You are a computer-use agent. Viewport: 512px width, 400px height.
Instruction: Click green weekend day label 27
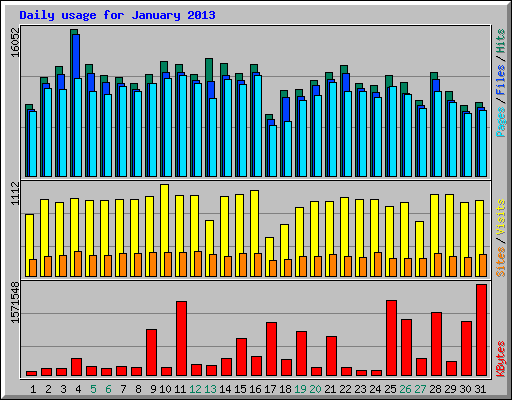coord(420,389)
